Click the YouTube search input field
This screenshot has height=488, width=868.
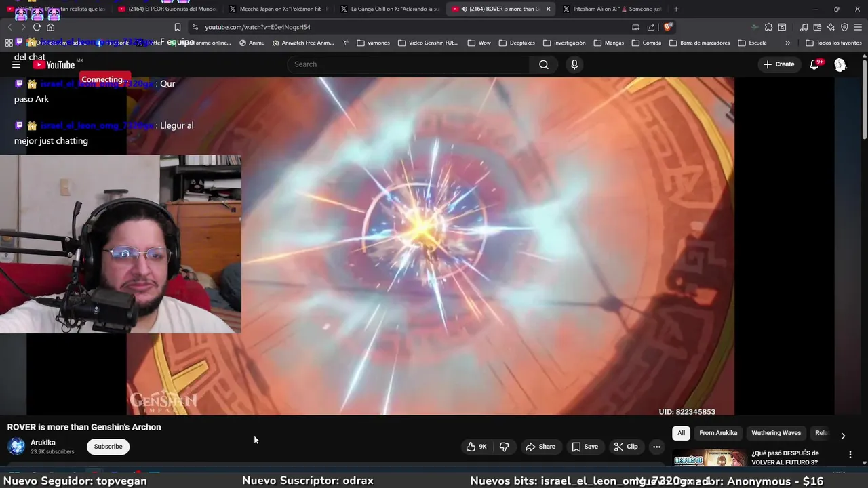click(x=409, y=64)
